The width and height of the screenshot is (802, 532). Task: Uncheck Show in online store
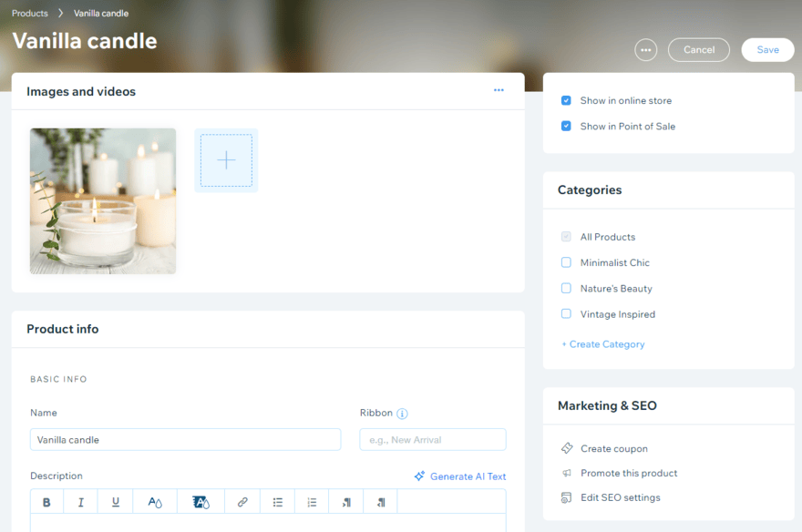(x=566, y=102)
